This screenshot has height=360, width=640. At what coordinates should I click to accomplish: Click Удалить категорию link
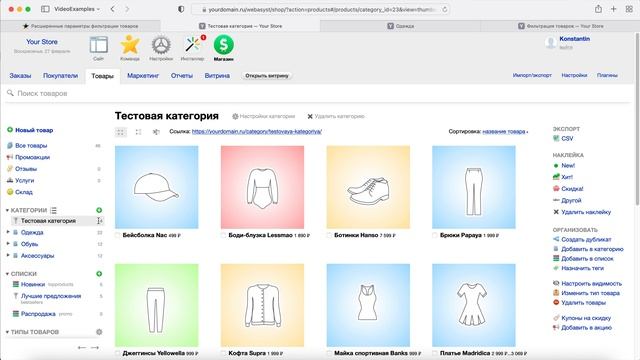(336, 116)
